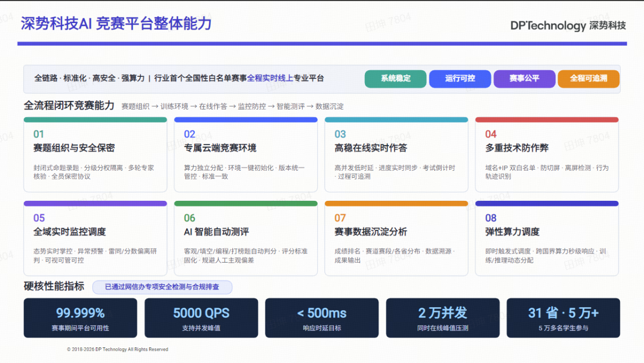Viewport: 644px width, 363px height.
Task: Click the 运行可控 blue pill button
Action: pos(460,78)
